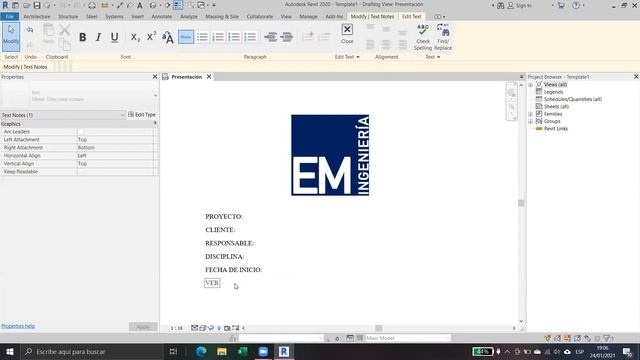Click the Left Attachment value field

click(115, 140)
